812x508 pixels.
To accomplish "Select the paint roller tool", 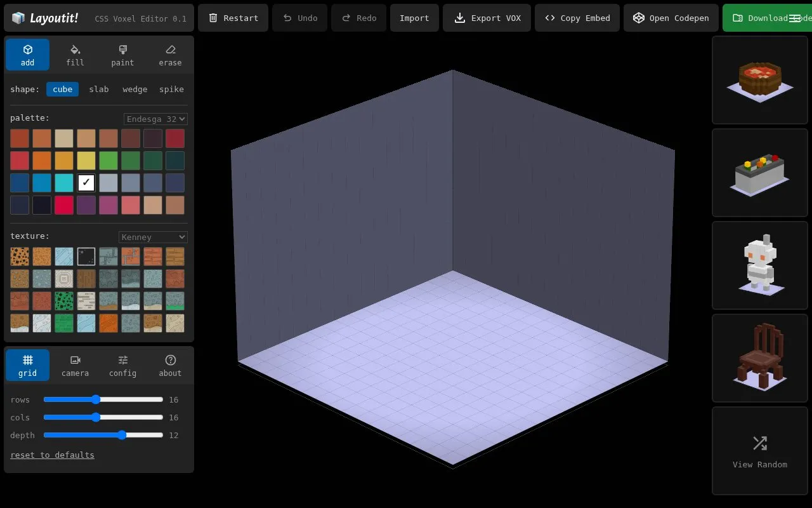I will pos(122,55).
